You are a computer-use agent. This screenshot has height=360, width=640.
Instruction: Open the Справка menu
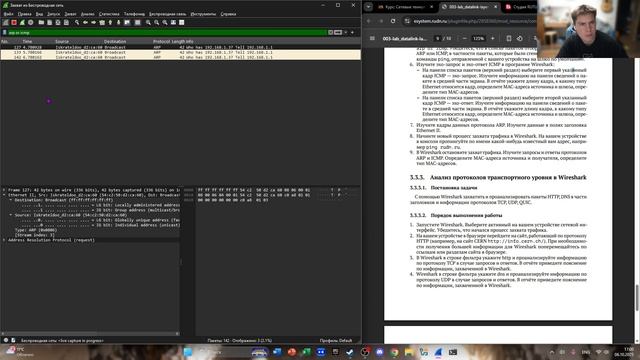coord(228,14)
